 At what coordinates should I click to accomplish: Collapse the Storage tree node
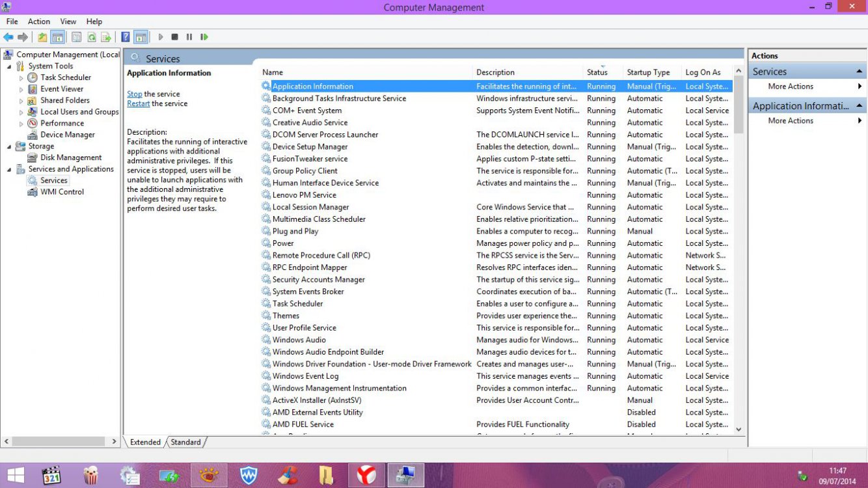point(9,146)
